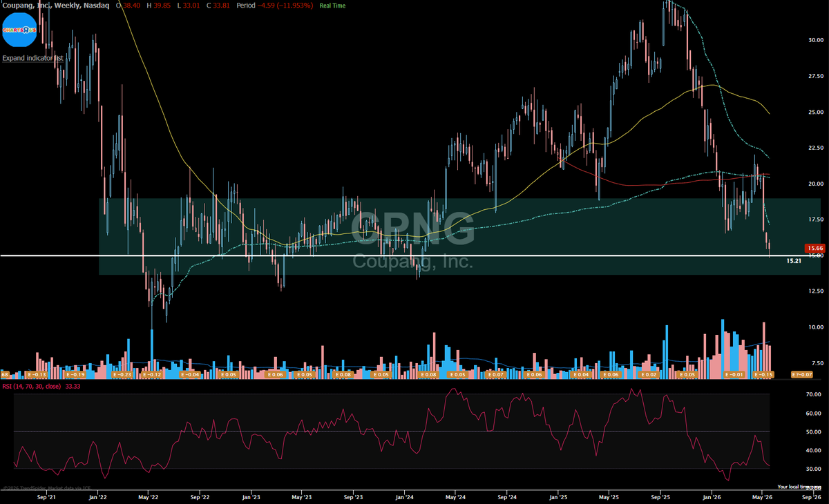Click the Expand indicator list link

pos(32,58)
